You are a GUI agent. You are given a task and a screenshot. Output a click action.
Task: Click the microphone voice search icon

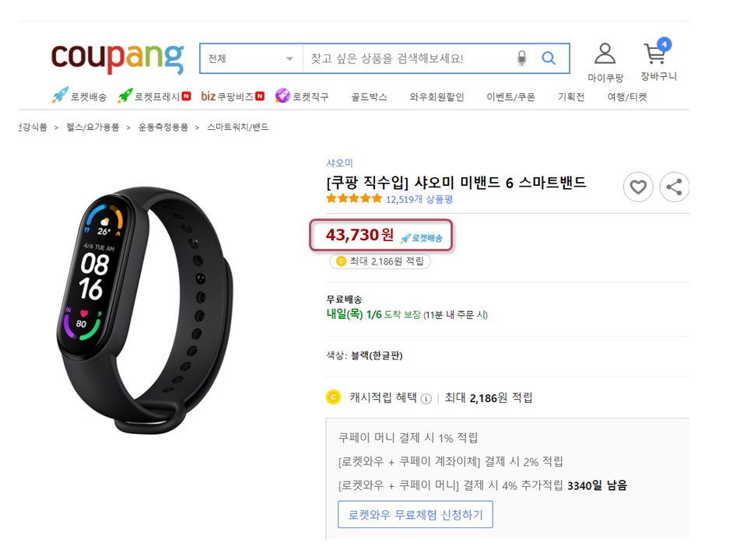(x=521, y=58)
